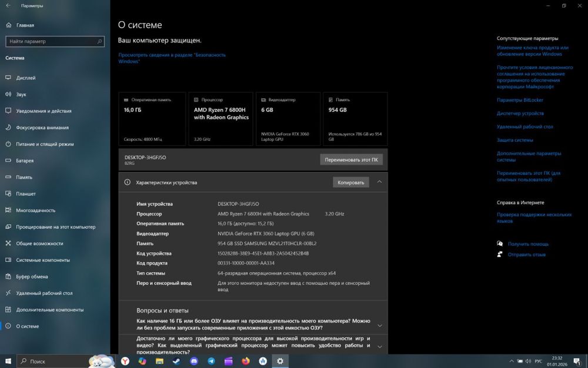Open notification center icon

click(x=577, y=362)
